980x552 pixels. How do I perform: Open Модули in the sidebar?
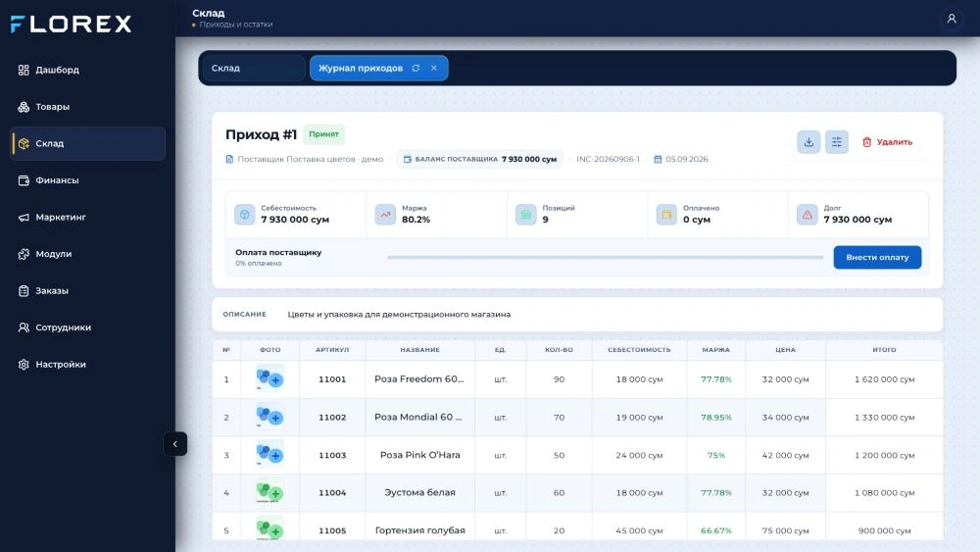(x=87, y=255)
